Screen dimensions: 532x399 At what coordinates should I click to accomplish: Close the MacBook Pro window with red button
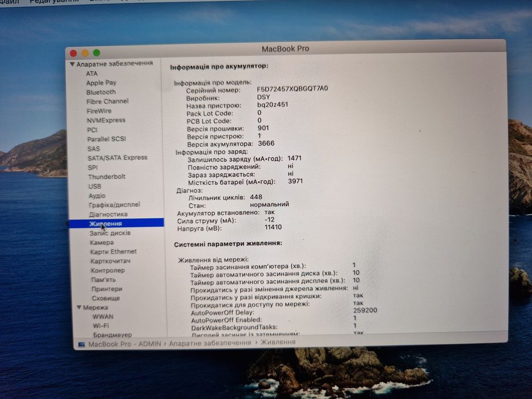74,53
